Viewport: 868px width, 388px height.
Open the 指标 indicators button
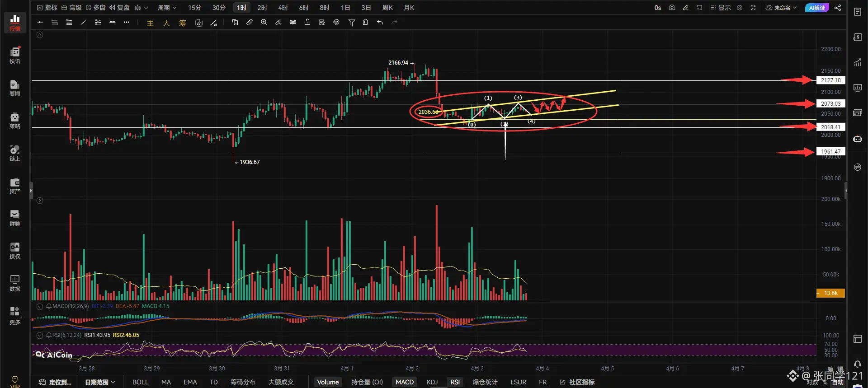click(x=47, y=8)
